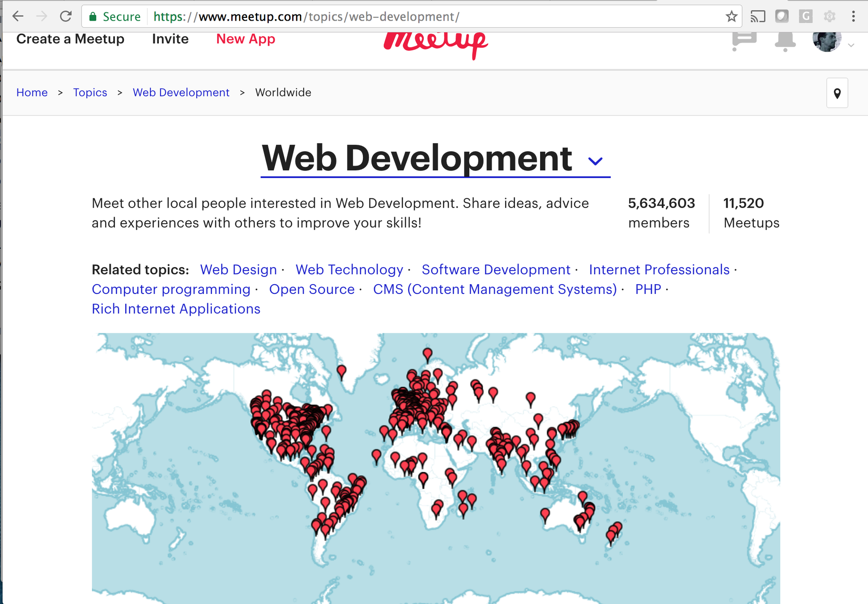Select Invite in top navigation
Image resolution: width=868 pixels, height=604 pixels.
click(170, 39)
